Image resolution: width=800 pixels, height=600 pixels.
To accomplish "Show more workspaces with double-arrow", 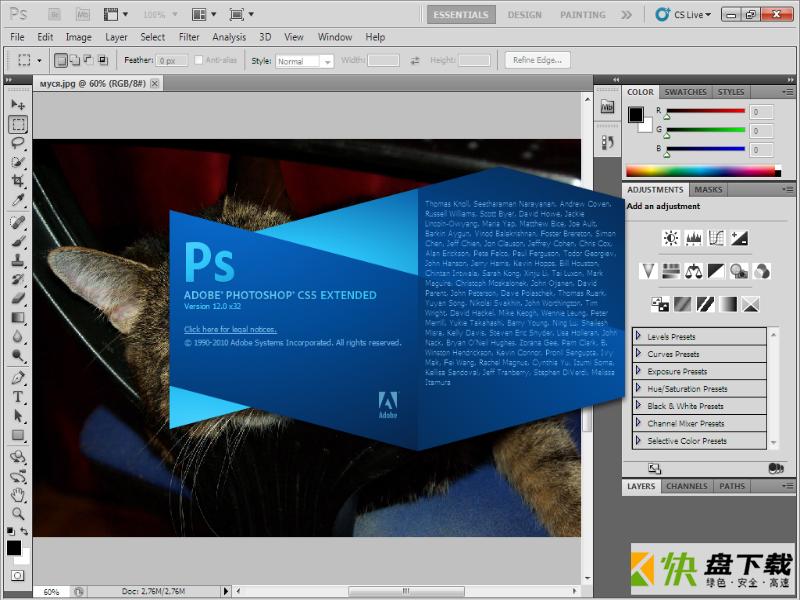I will click(x=626, y=15).
